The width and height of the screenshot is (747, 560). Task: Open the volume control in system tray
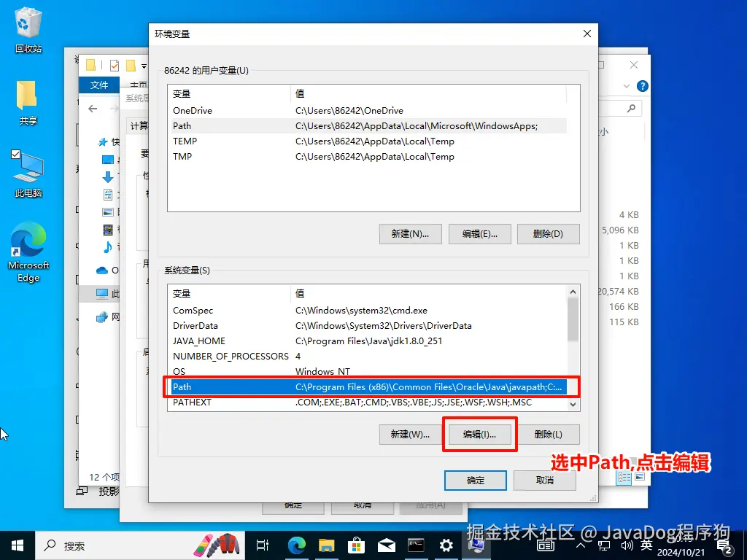point(627,545)
